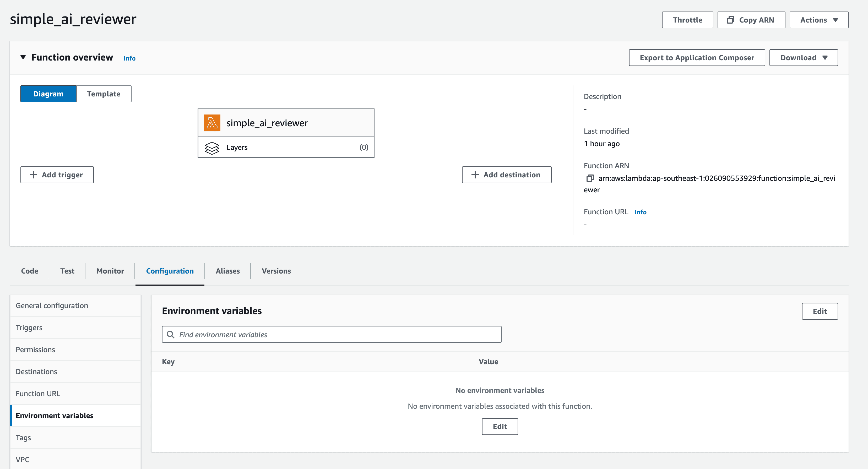Click the copy icon beside Function ARN
This screenshot has width=868, height=469.
click(x=590, y=178)
